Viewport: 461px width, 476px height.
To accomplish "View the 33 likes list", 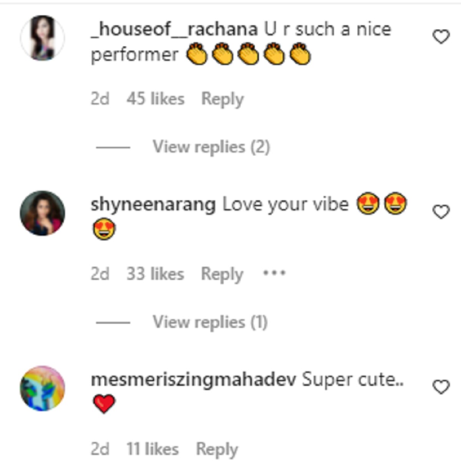I will [155, 274].
